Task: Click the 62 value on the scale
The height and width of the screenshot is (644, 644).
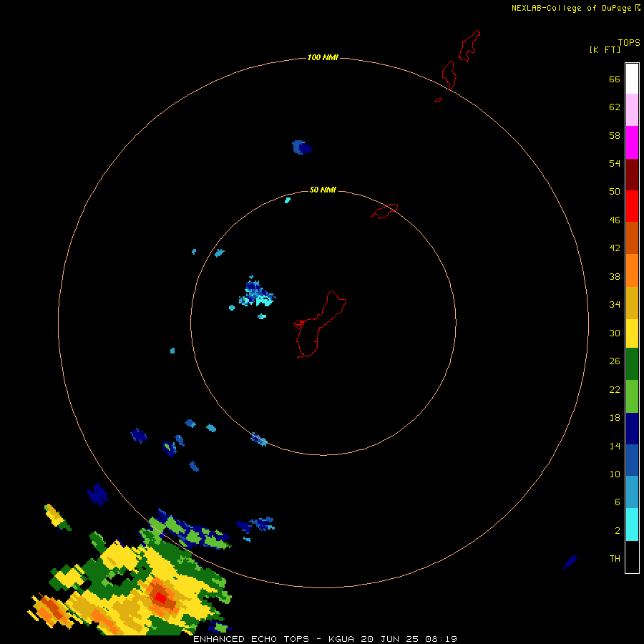Action: tap(615, 107)
